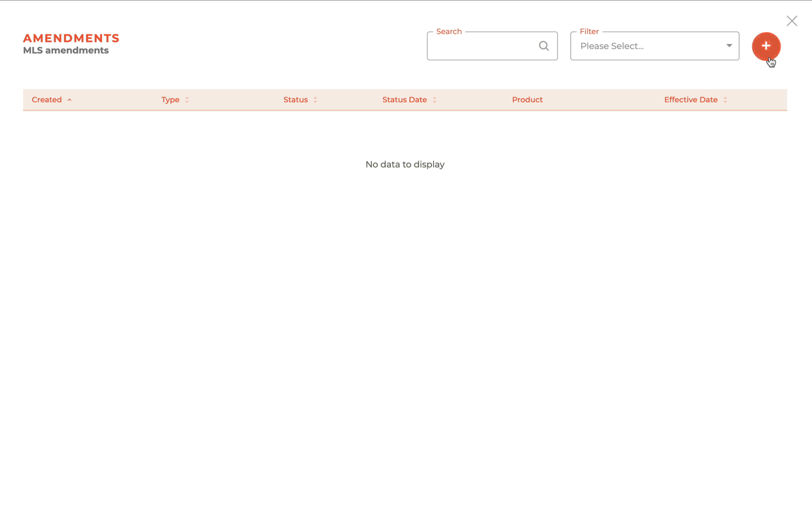Open the Filter Please Select dropdown
812x508 pixels.
click(655, 46)
